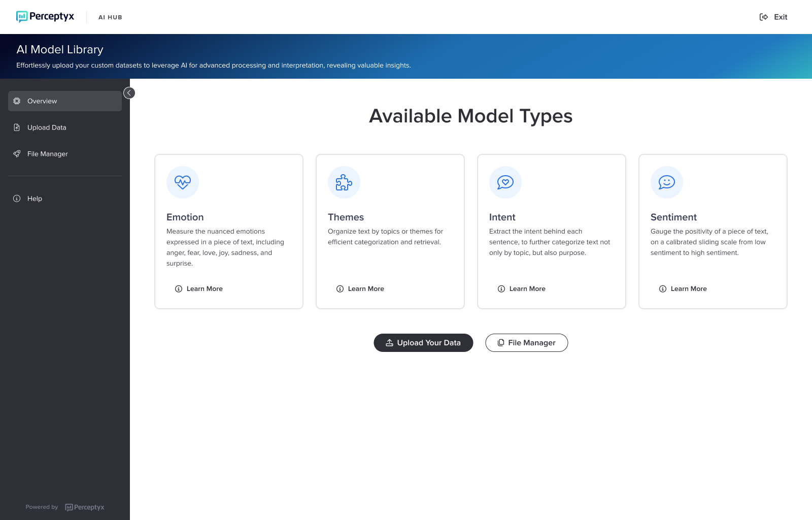Image resolution: width=812 pixels, height=520 pixels.
Task: Click the info icon beside Intent Learn More
Action: coord(501,289)
